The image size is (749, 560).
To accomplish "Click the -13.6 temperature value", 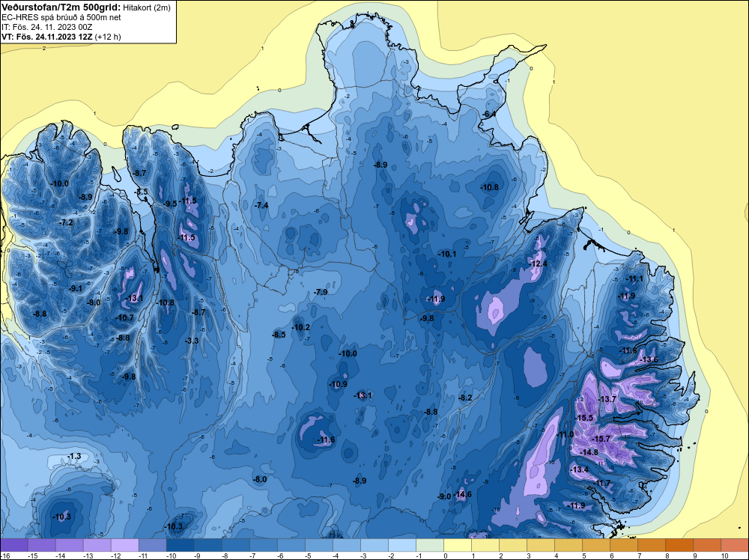I will coord(649,359).
